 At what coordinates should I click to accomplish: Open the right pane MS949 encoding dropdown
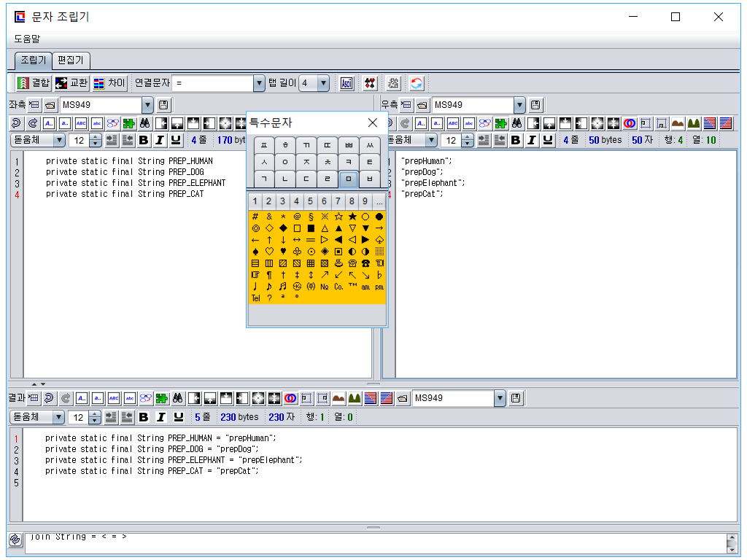click(519, 105)
